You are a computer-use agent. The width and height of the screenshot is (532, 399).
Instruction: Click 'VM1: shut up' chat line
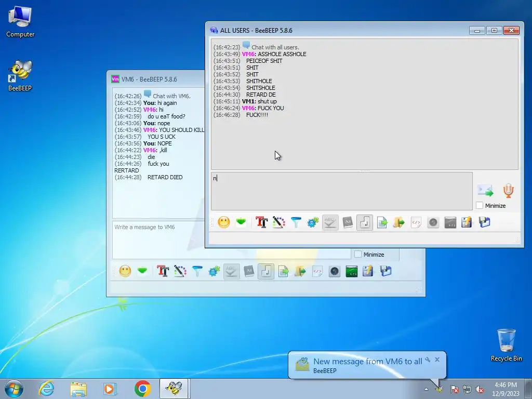point(259,101)
